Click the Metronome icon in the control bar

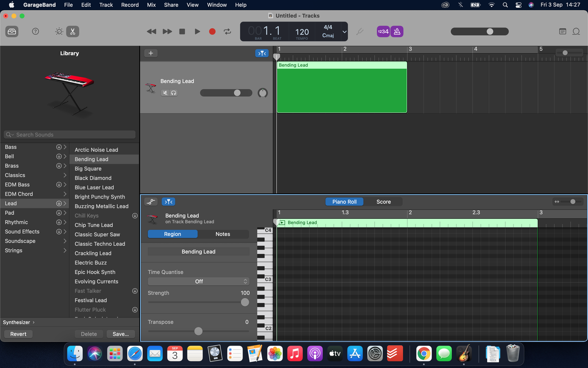(x=396, y=31)
